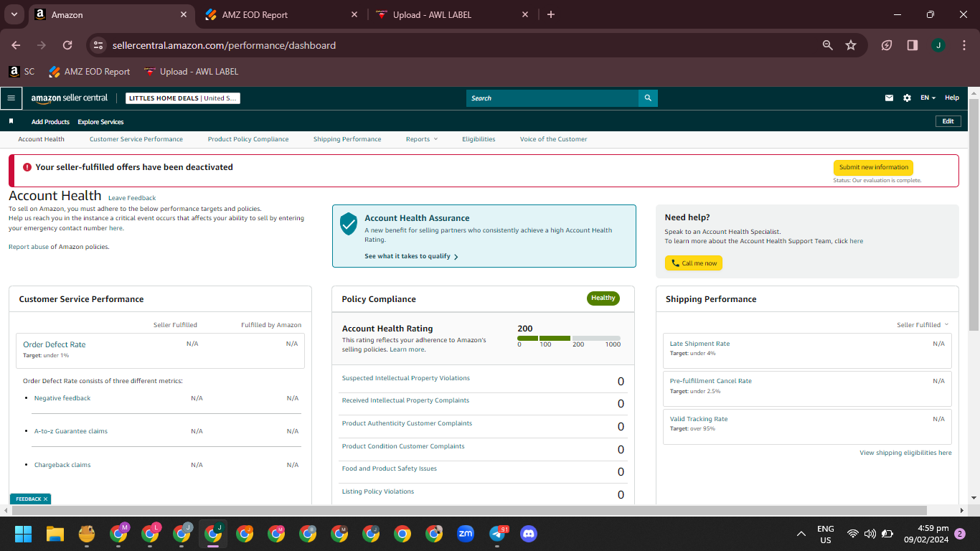The height and width of the screenshot is (551, 980).
Task: Click the Seller Central search field
Action: point(552,98)
